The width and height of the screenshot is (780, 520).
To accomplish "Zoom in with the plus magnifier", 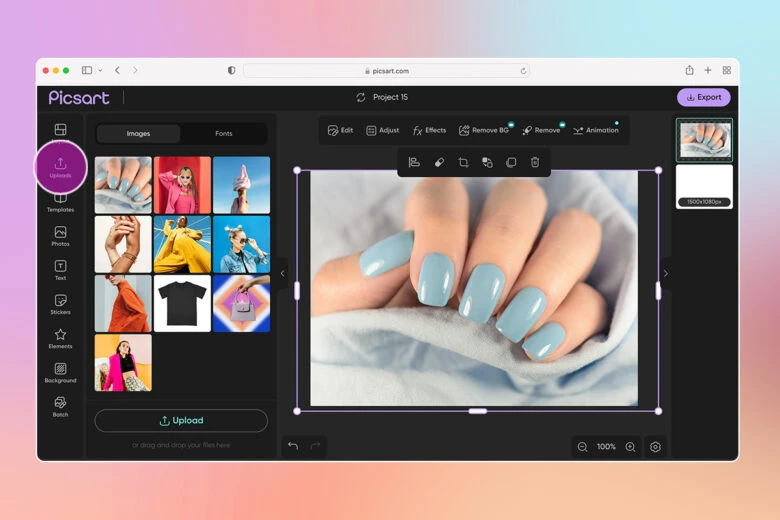I will (x=630, y=447).
